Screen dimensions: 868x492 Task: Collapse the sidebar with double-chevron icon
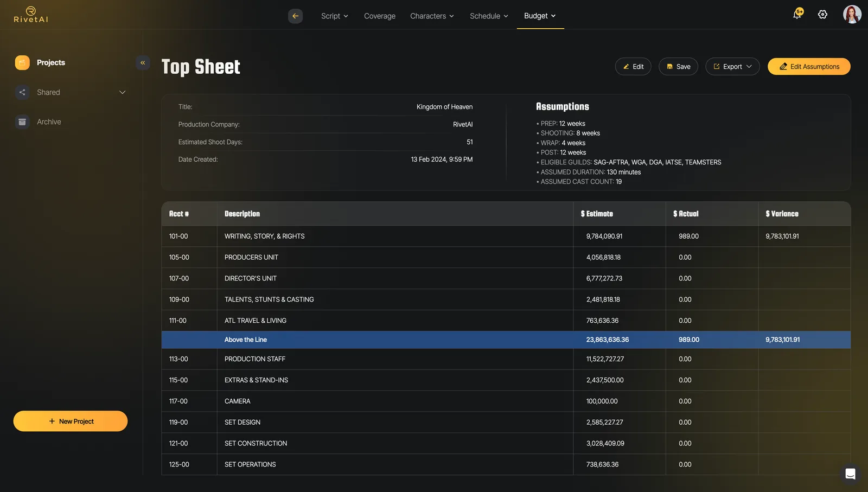coord(143,62)
